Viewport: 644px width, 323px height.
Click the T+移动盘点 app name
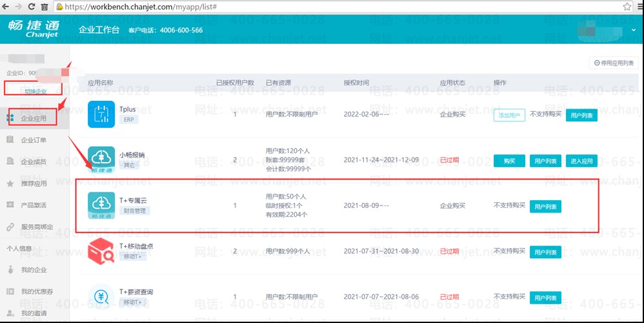click(x=136, y=246)
